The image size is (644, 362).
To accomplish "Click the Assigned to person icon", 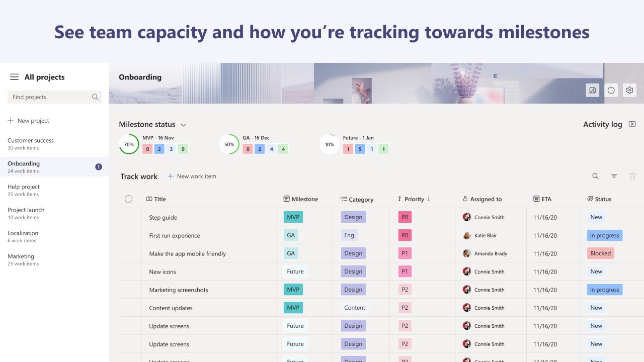I will (465, 199).
